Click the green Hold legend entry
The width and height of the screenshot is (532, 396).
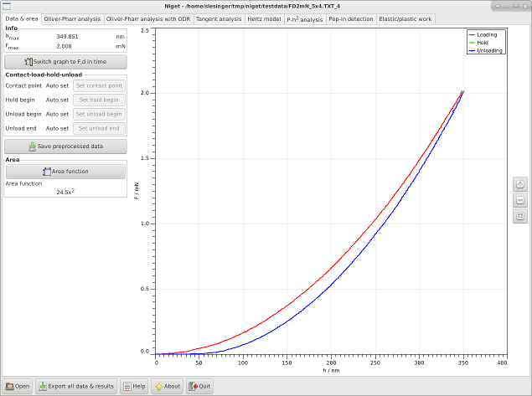coord(478,43)
